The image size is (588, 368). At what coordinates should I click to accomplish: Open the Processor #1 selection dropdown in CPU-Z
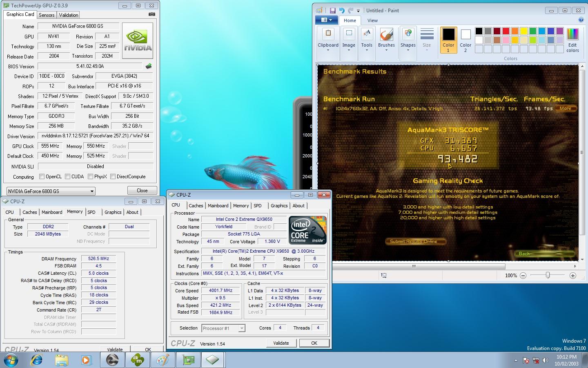[x=223, y=328]
